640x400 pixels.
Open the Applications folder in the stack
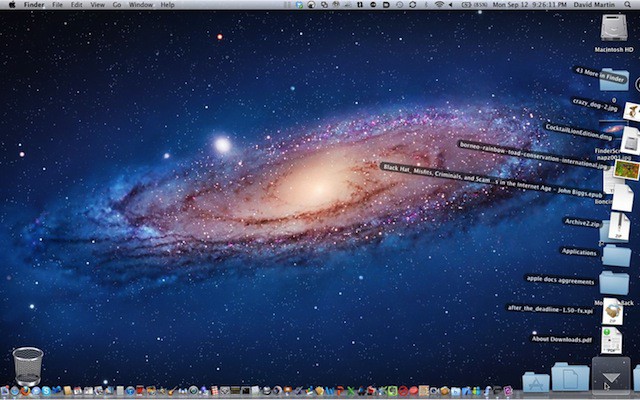click(616, 254)
